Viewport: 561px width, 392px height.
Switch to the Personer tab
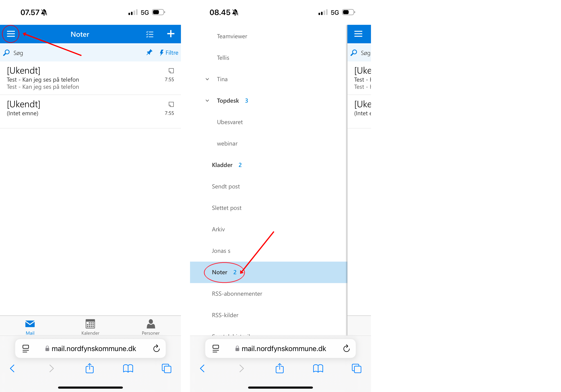[151, 327]
